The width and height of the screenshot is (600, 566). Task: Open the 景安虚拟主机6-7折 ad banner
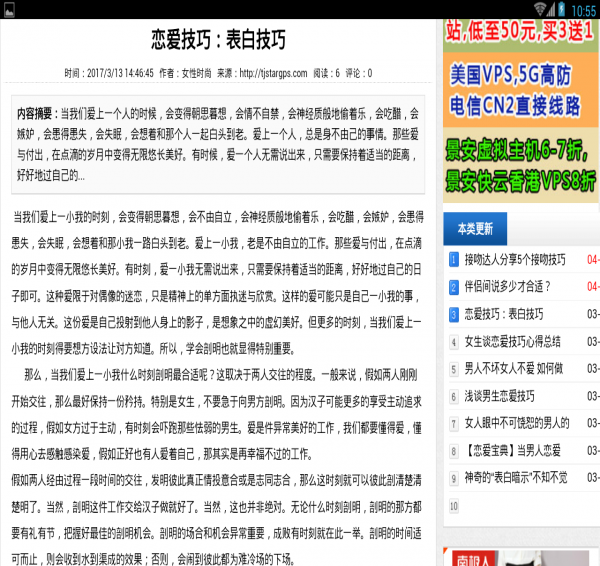(x=520, y=165)
